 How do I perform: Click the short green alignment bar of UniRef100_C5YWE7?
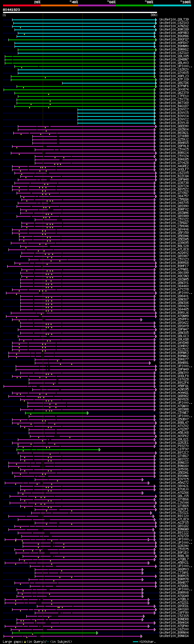(x=57, y=413)
